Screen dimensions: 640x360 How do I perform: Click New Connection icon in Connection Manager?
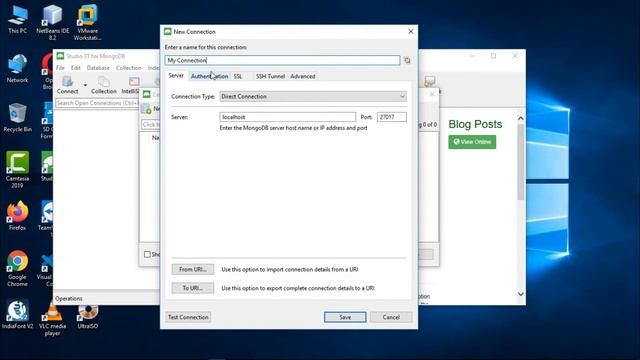coord(147,109)
